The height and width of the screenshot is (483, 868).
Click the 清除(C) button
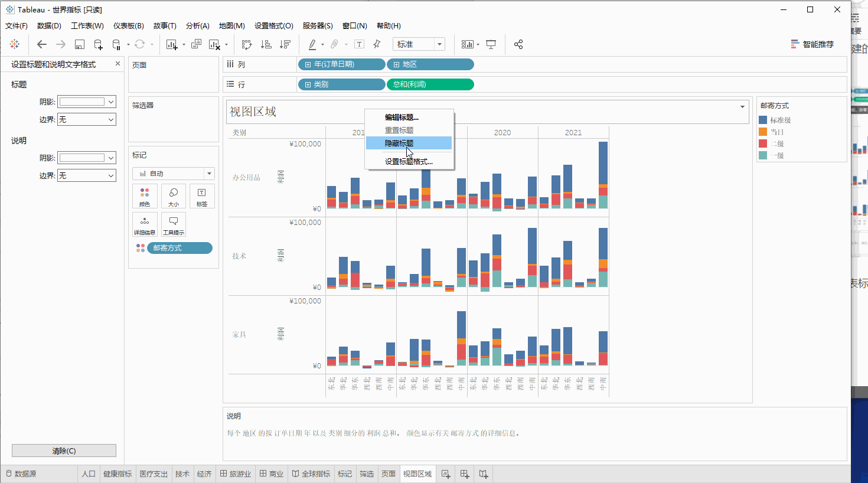pos(64,451)
